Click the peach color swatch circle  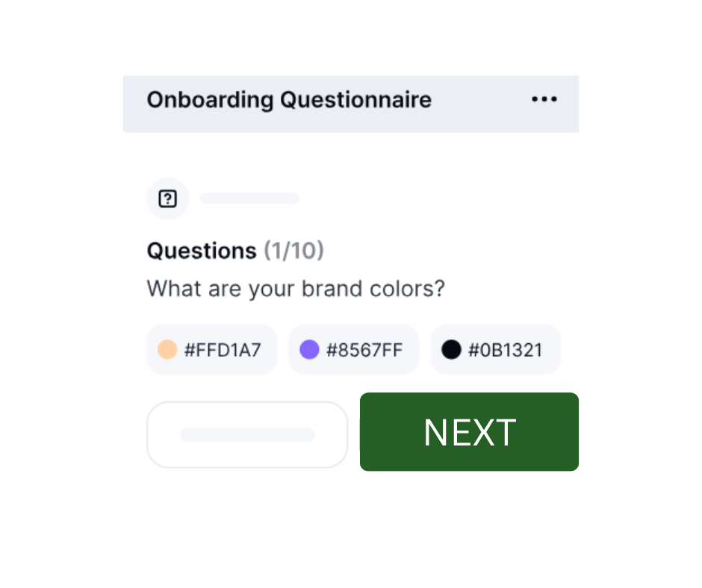coord(167,349)
